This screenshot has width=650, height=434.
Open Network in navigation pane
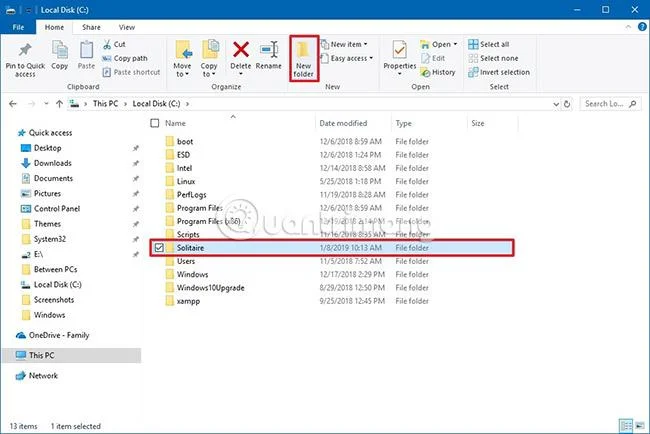[x=37, y=376]
